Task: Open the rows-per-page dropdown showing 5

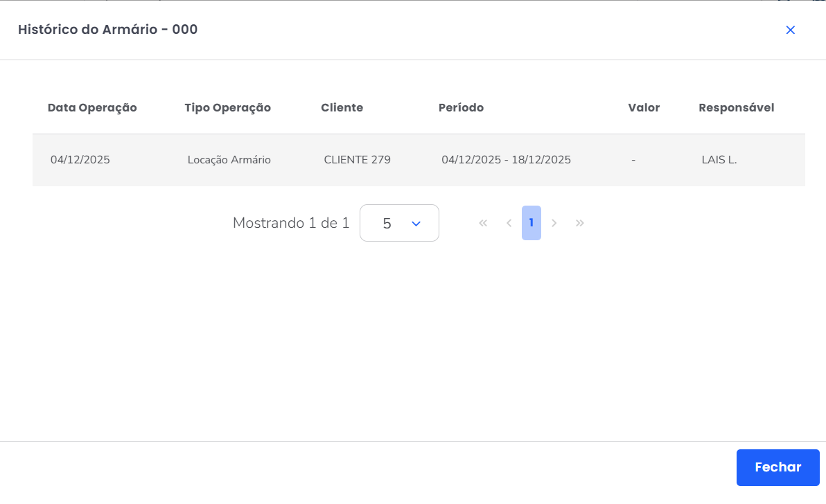Action: (x=399, y=223)
